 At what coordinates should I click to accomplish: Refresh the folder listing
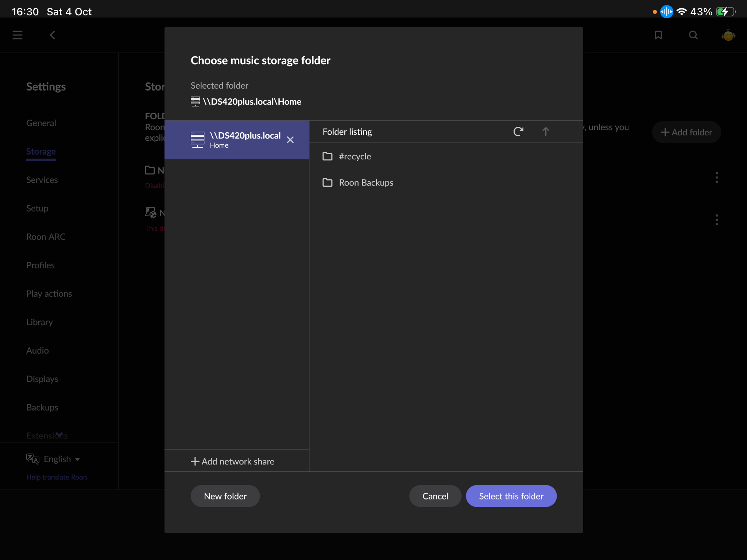point(518,132)
